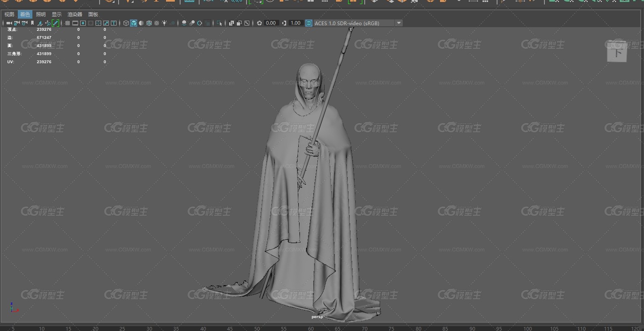Click the camera Bookmarks icon
The image size is (644, 331).
point(32,23)
